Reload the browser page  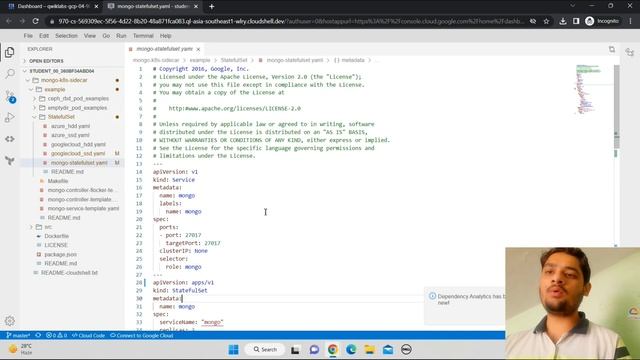pyautogui.click(x=36, y=21)
